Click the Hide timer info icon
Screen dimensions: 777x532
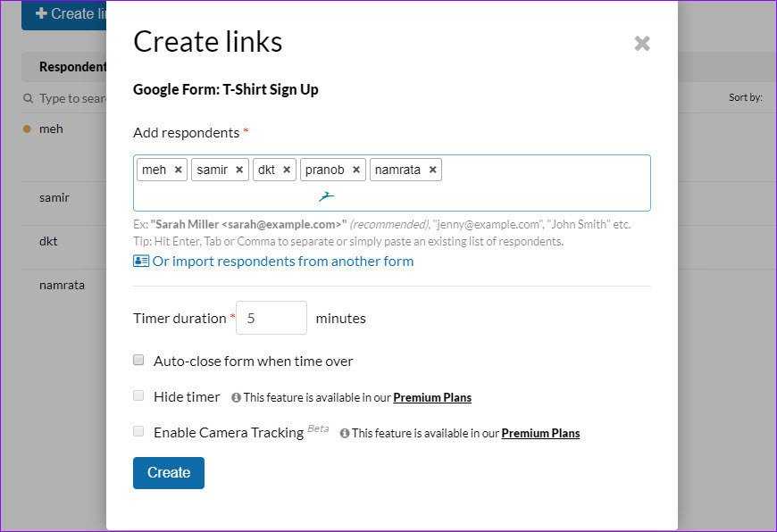(237, 398)
